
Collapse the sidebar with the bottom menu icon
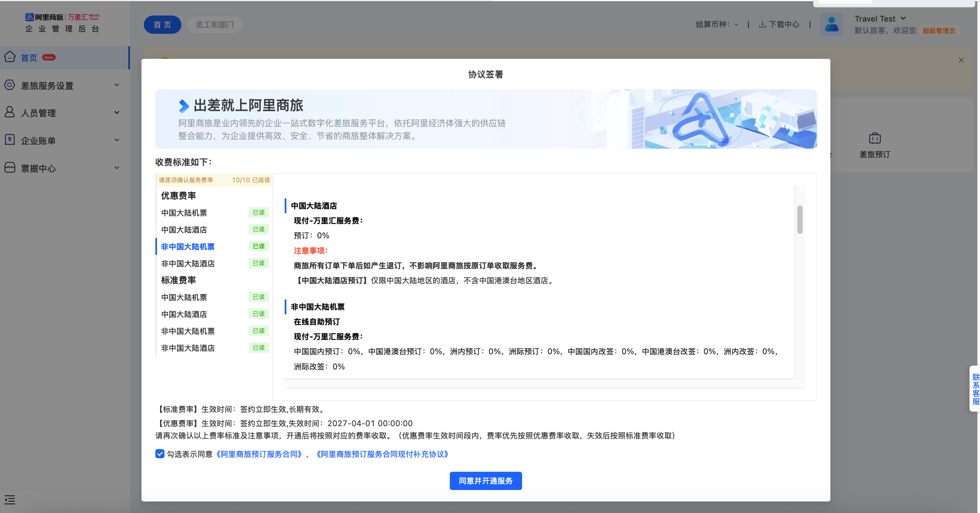10,499
